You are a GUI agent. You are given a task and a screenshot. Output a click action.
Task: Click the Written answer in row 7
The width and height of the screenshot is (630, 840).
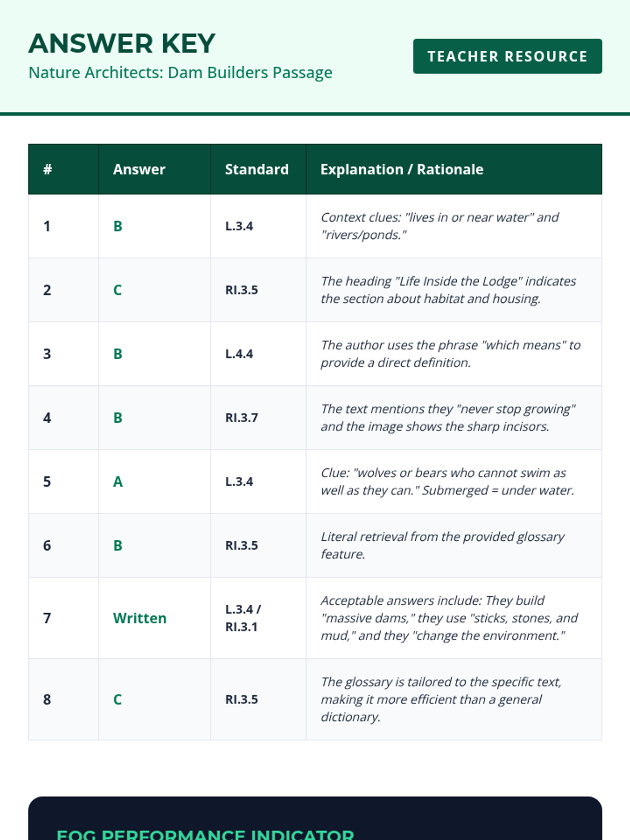click(x=140, y=618)
